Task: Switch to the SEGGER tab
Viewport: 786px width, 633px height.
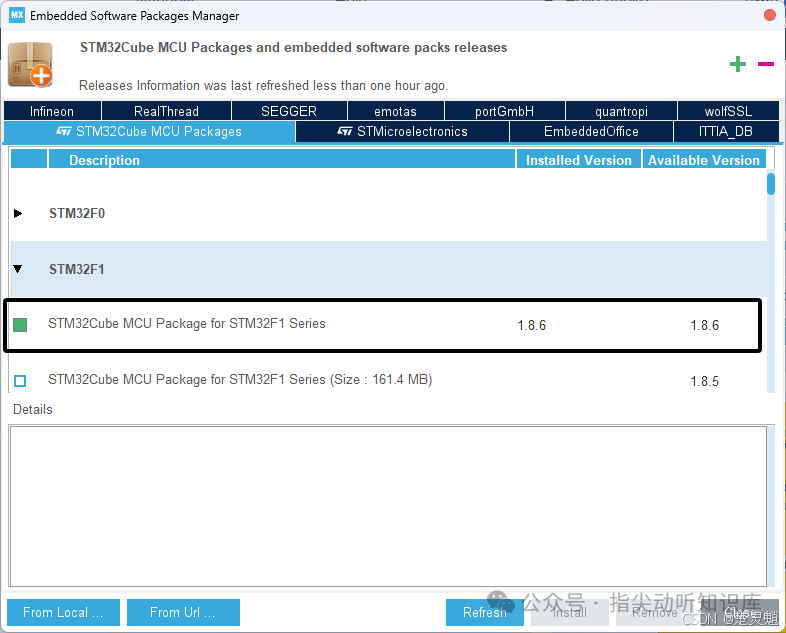Action: tap(289, 111)
